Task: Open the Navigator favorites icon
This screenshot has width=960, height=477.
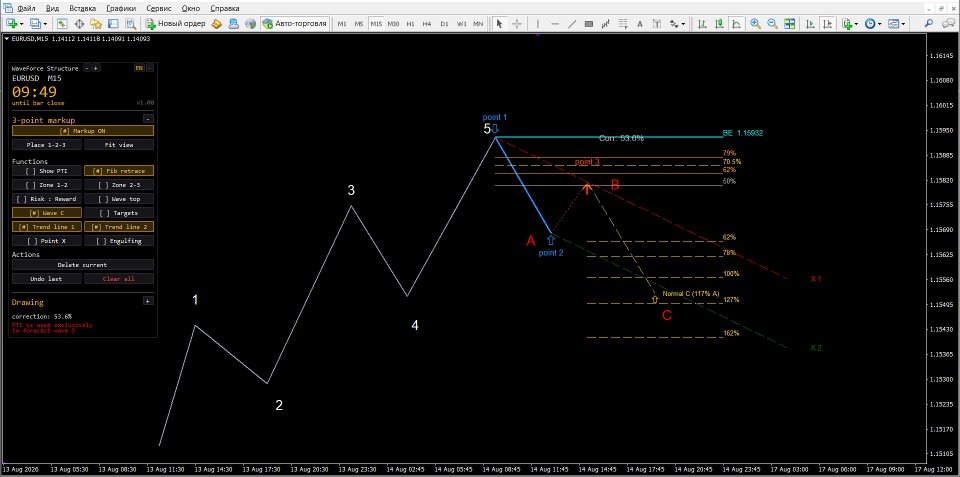Action: (x=96, y=23)
